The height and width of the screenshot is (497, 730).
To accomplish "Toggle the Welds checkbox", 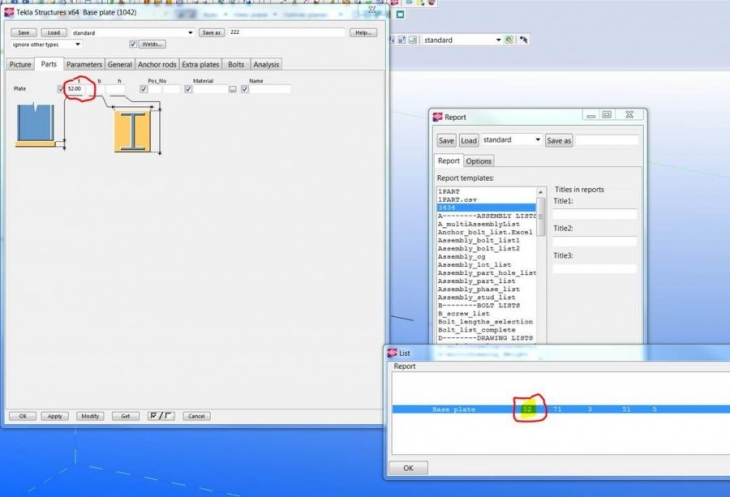I will pyautogui.click(x=134, y=44).
